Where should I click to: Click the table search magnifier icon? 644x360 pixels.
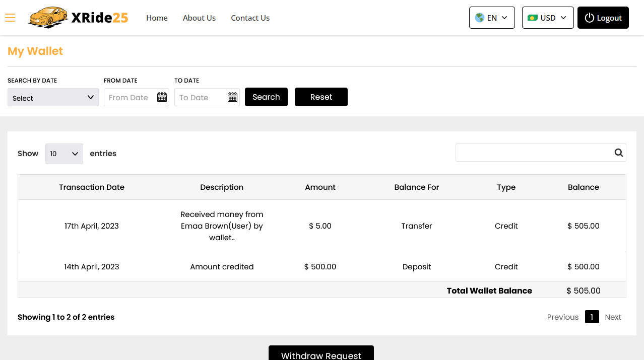click(x=619, y=153)
